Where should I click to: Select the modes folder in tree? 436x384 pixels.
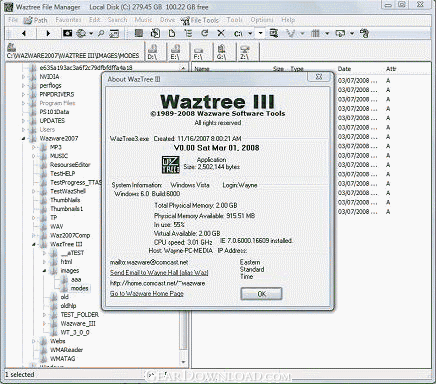pos(79,288)
